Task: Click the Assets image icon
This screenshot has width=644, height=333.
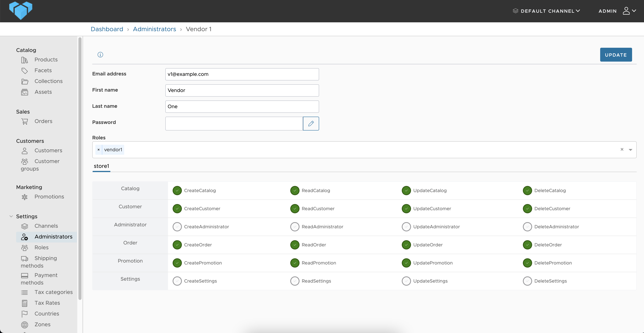Action: pos(24,92)
